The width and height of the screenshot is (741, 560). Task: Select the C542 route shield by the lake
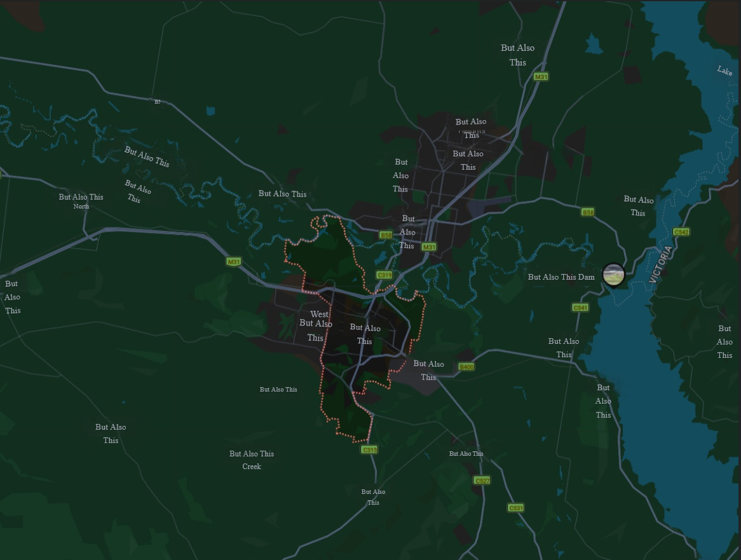click(x=681, y=232)
